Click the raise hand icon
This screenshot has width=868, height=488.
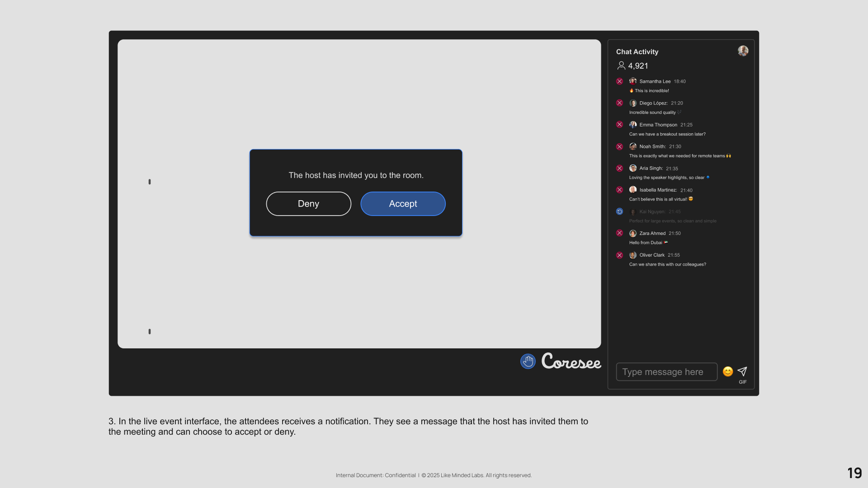(528, 361)
